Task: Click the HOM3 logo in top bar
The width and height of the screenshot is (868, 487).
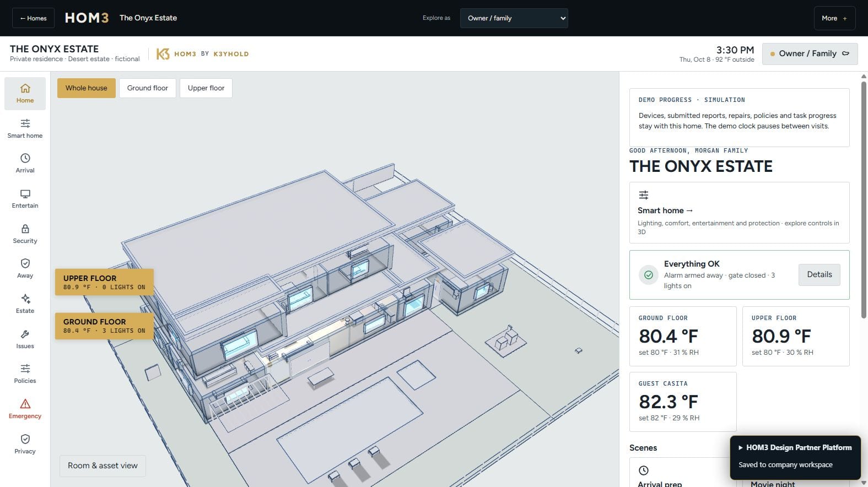Action: (x=87, y=18)
